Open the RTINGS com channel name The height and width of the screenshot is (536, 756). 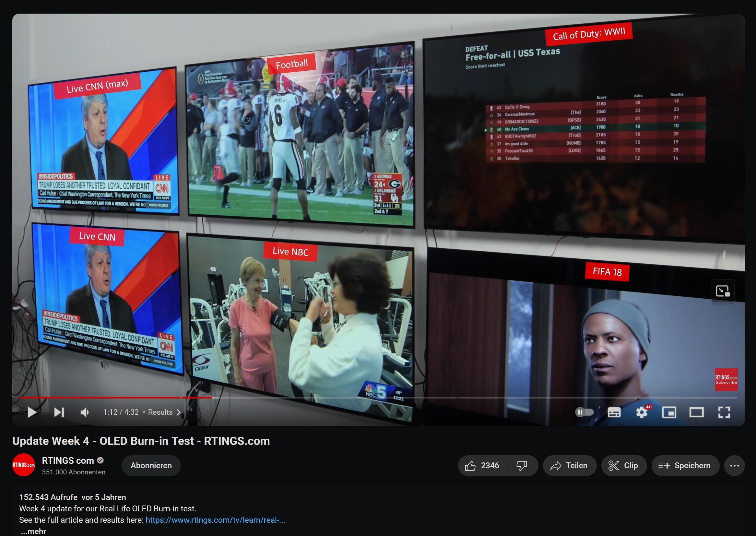(68, 460)
